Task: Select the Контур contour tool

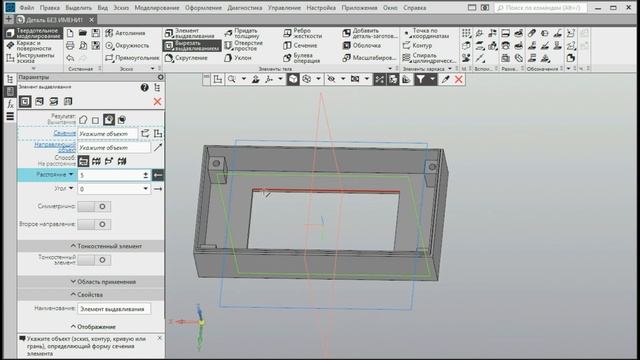Action: [417, 46]
